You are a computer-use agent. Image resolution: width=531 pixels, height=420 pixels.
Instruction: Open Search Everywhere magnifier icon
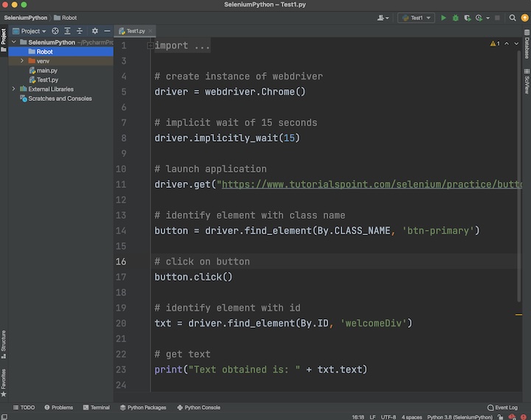513,18
